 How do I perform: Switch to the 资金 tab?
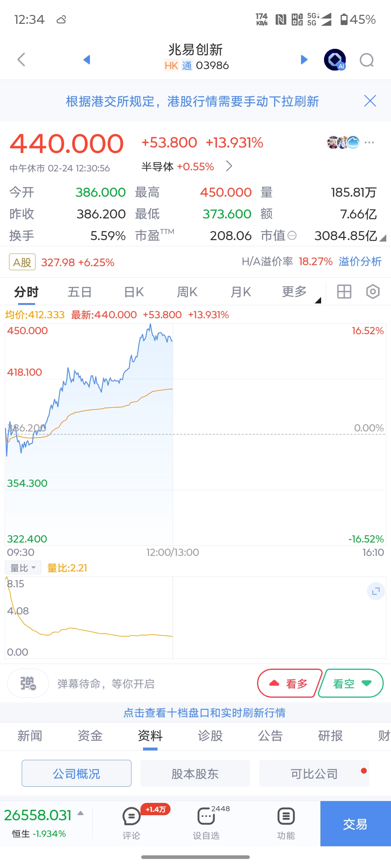pyautogui.click(x=90, y=736)
